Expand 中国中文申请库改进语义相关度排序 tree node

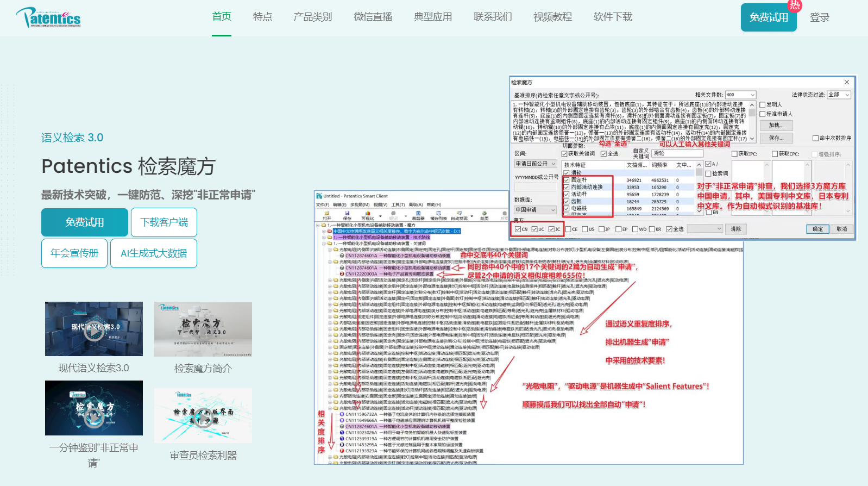pyautogui.click(x=324, y=231)
